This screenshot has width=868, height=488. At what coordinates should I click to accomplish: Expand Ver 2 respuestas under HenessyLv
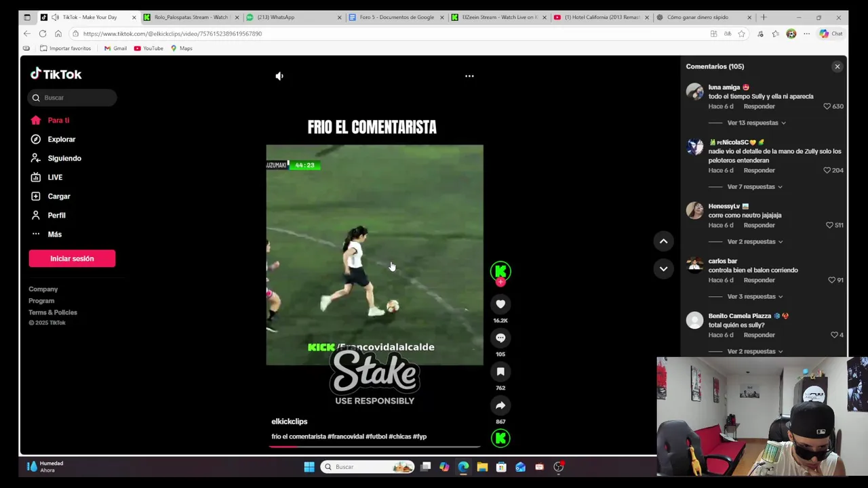(x=755, y=241)
